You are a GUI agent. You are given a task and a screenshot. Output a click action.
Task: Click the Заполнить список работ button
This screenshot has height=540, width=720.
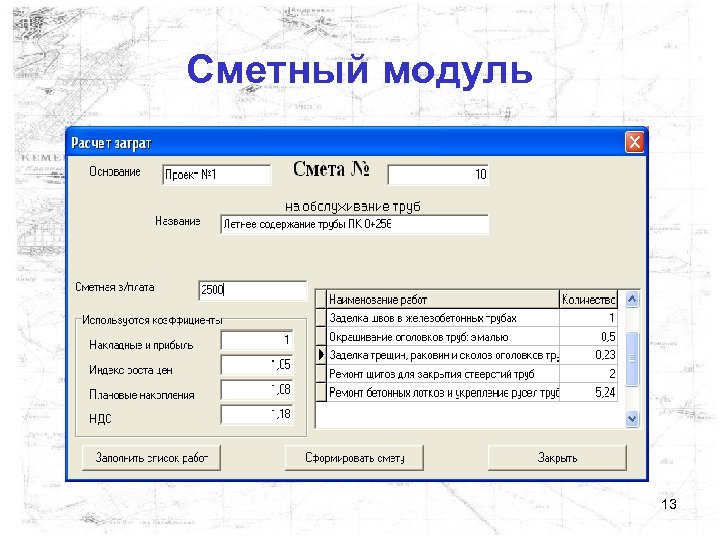[x=151, y=457]
